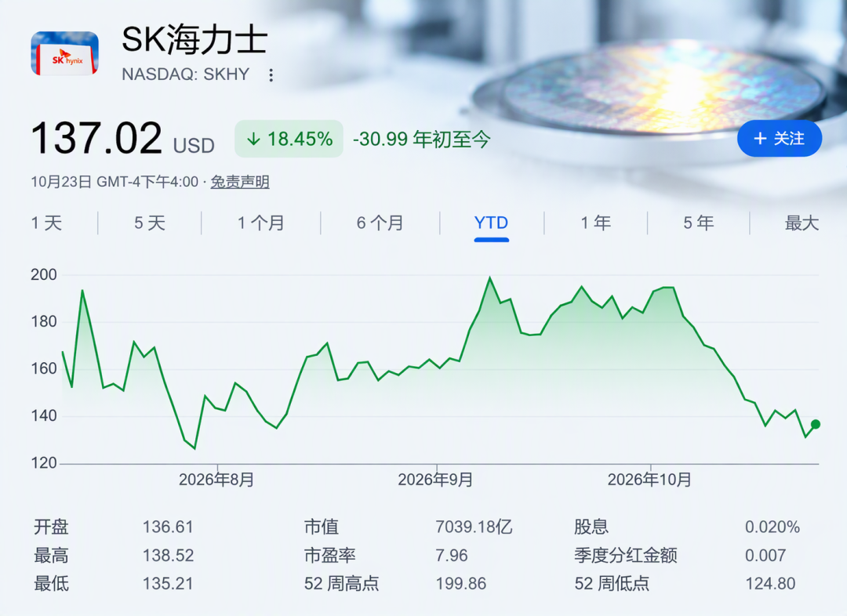Click the 市值 label
Viewport: 847px width, 616px height.
[322, 527]
